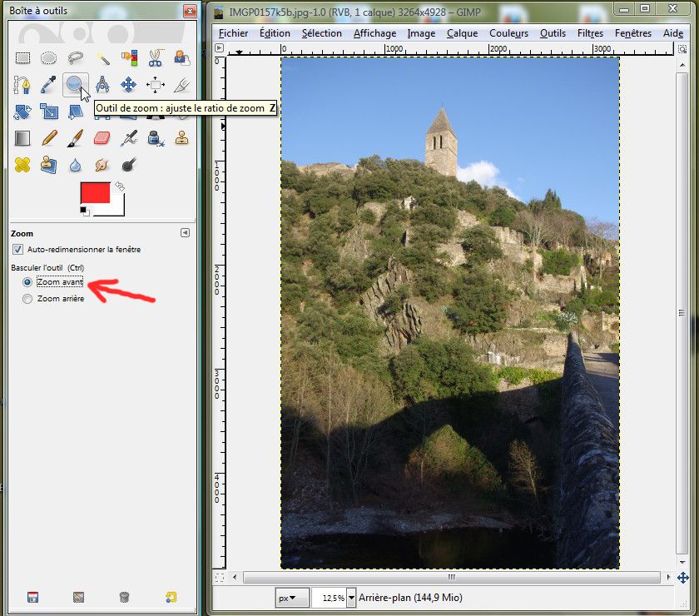Image resolution: width=699 pixels, height=616 pixels.
Task: Select the Scale tool
Action: [49, 112]
